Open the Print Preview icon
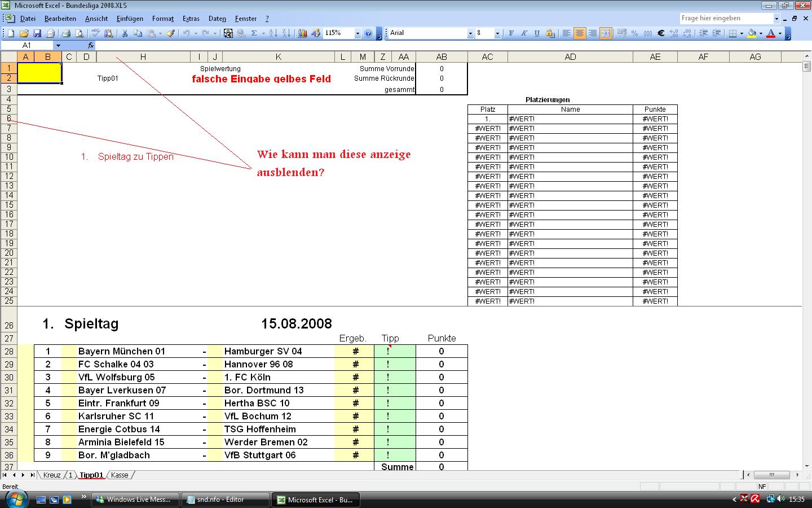Screen dimensions: 812x508 (80, 33)
